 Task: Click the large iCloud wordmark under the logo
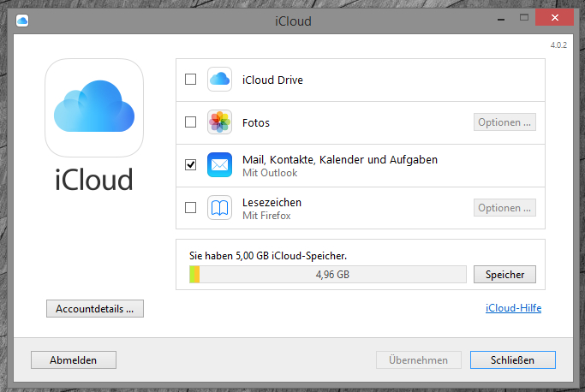tap(94, 180)
